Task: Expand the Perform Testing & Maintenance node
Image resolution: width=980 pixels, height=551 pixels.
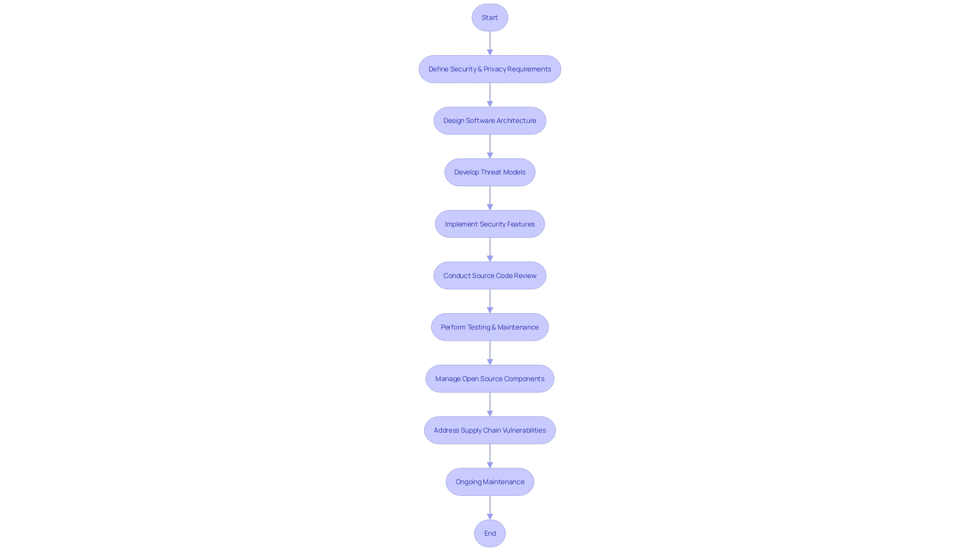Action: (x=489, y=327)
